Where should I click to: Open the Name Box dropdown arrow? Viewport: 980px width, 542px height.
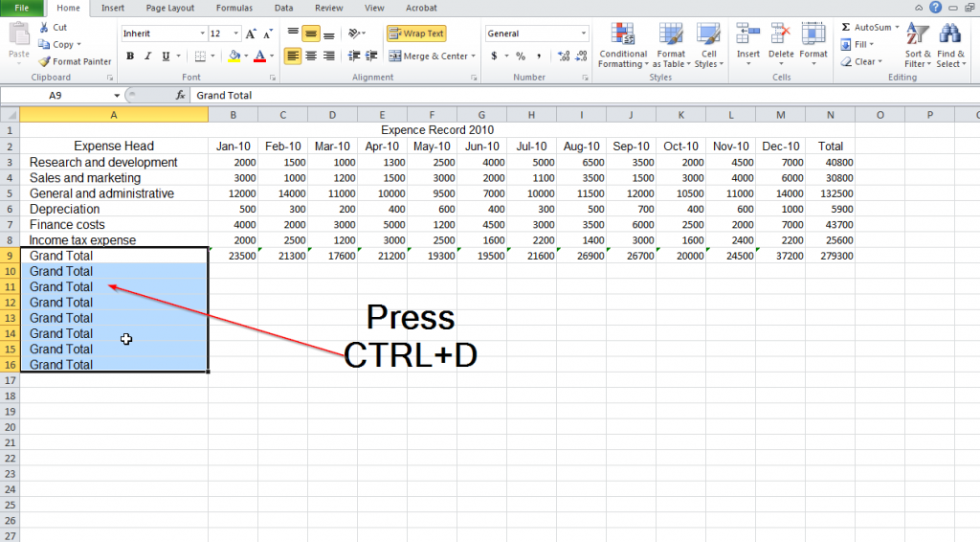click(117, 96)
